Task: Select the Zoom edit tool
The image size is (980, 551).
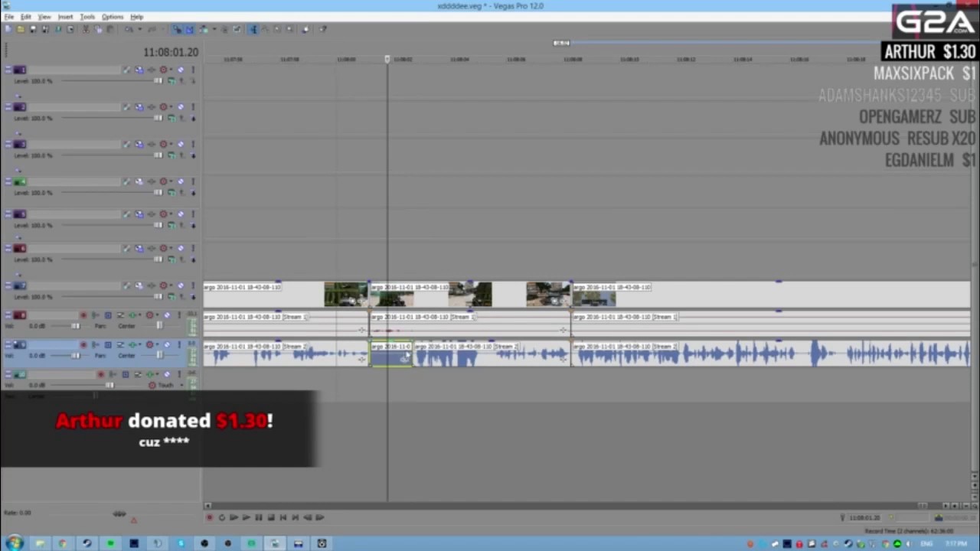Action: click(x=289, y=29)
